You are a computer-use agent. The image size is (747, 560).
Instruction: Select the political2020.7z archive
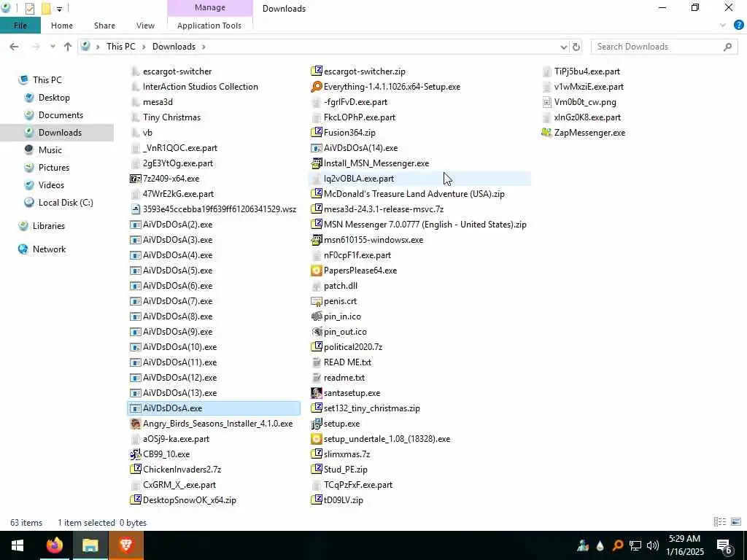pyautogui.click(x=352, y=347)
